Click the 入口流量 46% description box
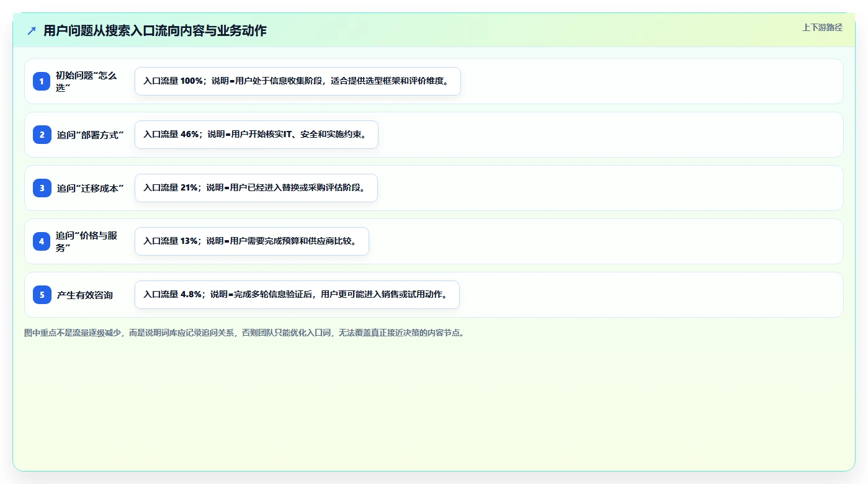This screenshot has height=484, width=868. tap(256, 135)
